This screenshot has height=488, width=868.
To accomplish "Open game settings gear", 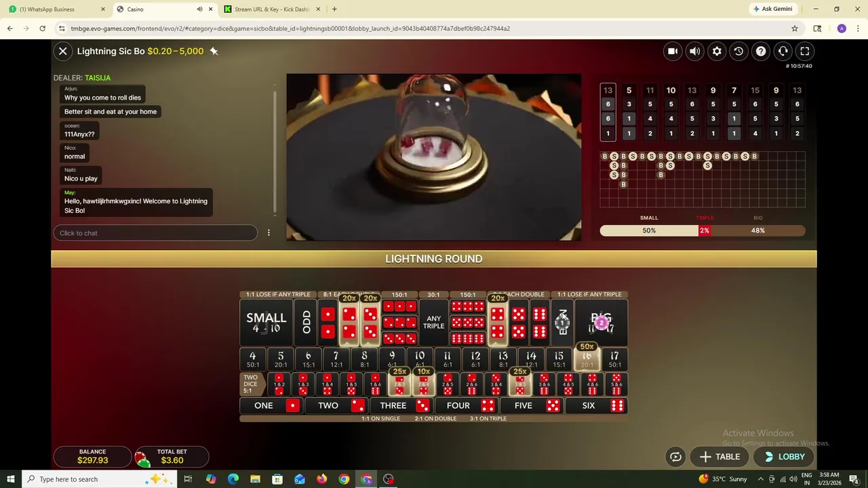I will click(717, 51).
